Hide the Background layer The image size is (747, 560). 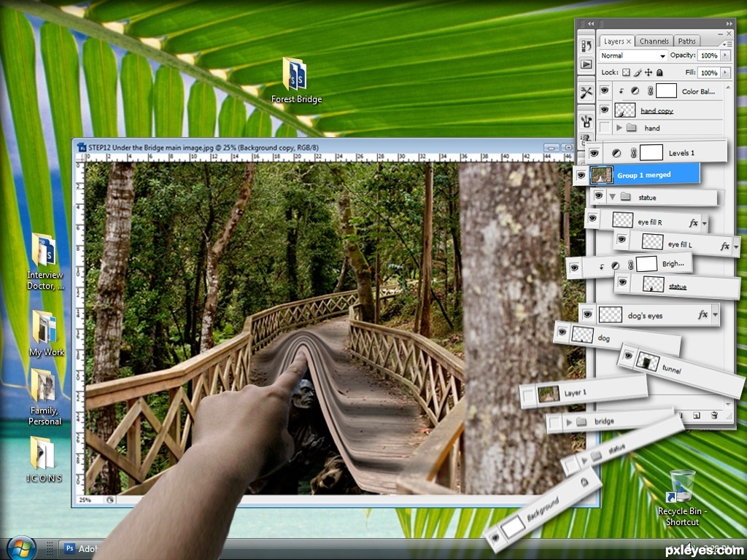pos(495,537)
